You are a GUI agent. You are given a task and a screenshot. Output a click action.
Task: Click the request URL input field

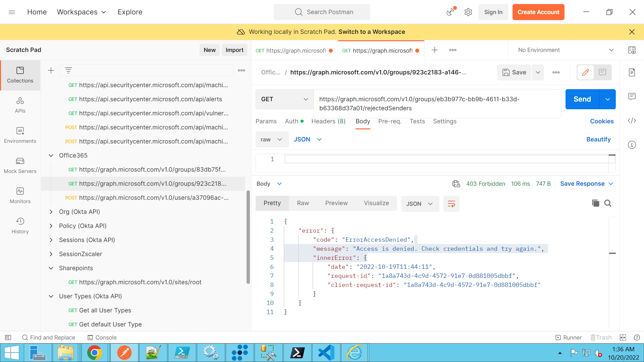(x=437, y=104)
